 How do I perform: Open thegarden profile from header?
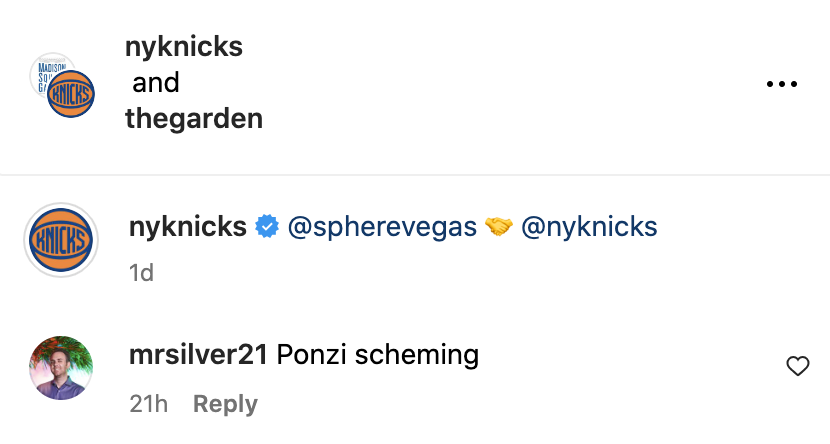point(194,119)
